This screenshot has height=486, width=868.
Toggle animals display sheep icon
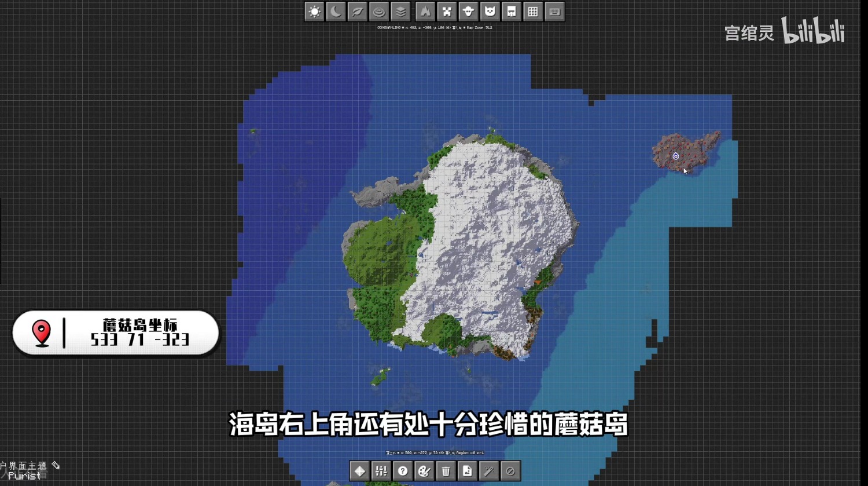(x=469, y=12)
